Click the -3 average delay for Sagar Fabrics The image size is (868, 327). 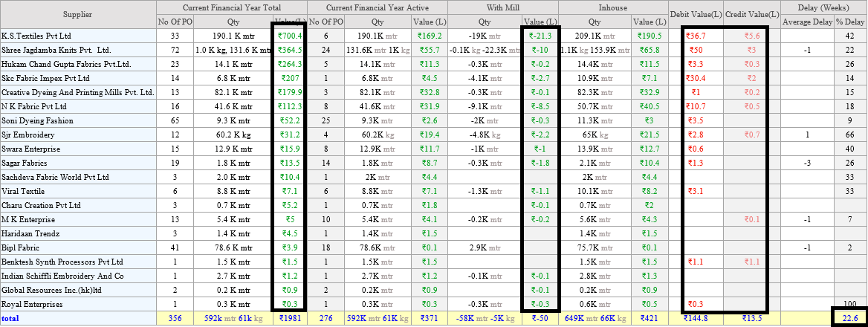point(807,163)
